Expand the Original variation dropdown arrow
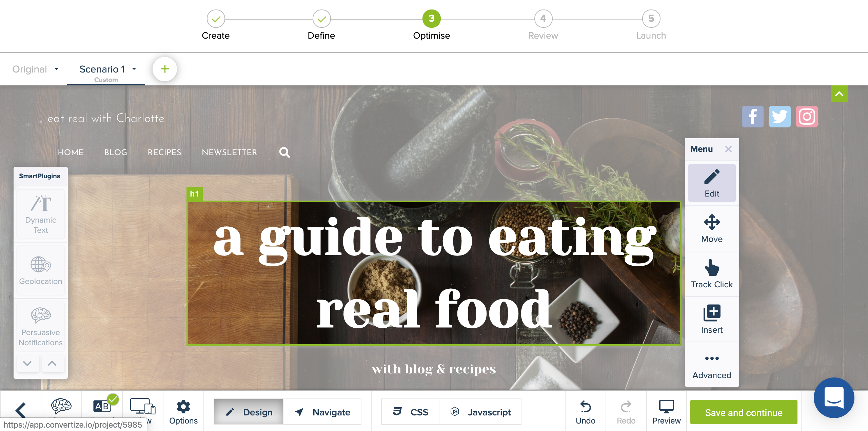The image size is (868, 431). point(56,69)
